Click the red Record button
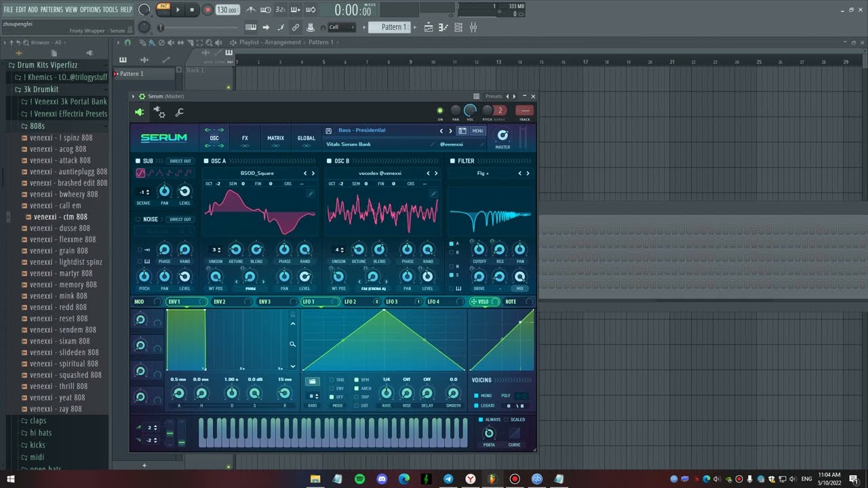868x488 pixels. point(207,9)
